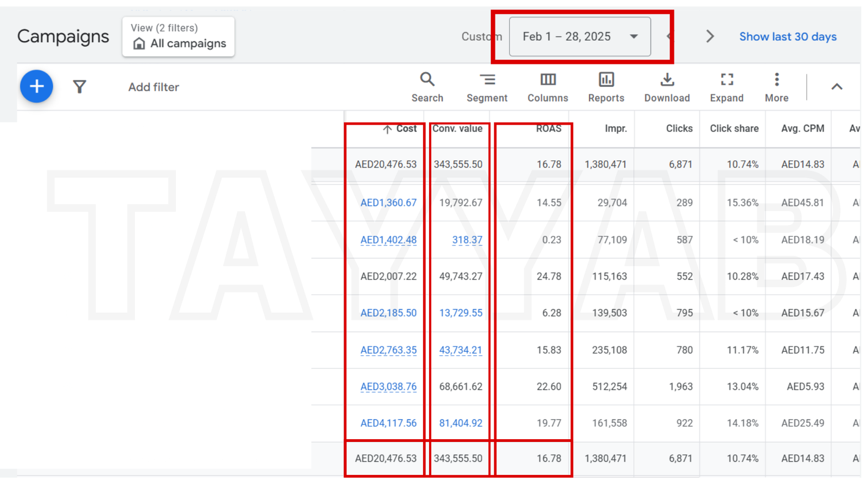
Task: Open the All campaigns view selector
Action: (178, 37)
